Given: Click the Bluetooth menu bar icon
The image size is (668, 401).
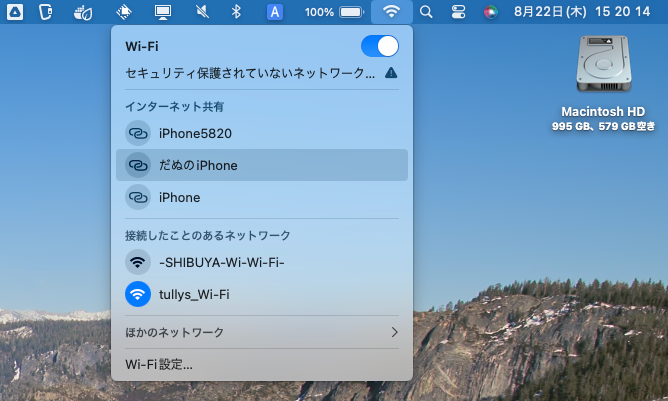Looking at the screenshot, I should [x=236, y=12].
